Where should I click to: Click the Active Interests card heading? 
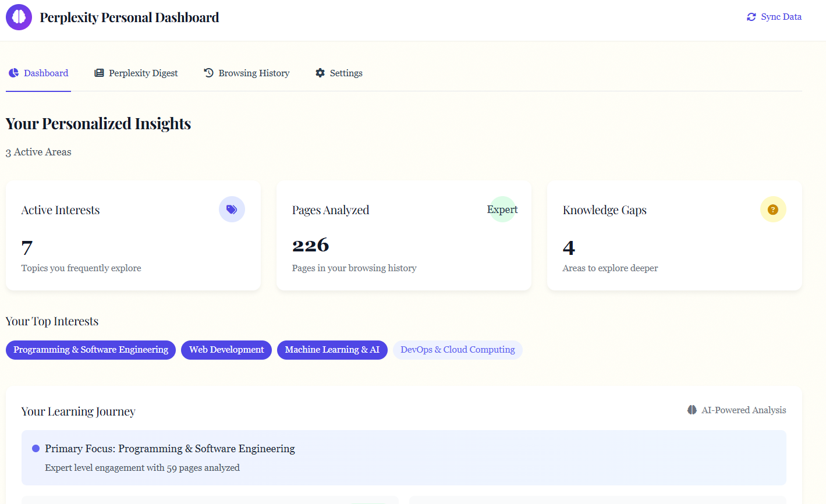pos(61,210)
